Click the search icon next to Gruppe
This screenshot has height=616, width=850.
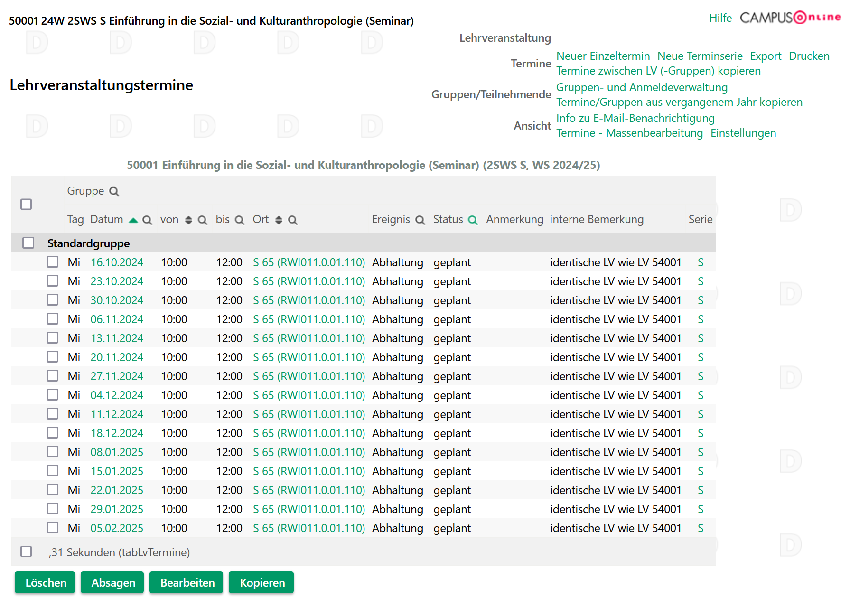pos(114,191)
